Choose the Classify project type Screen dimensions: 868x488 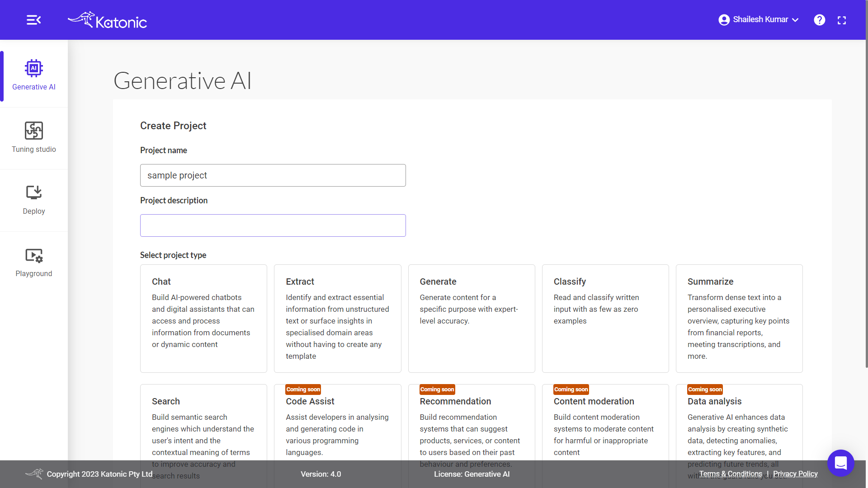[605, 319]
